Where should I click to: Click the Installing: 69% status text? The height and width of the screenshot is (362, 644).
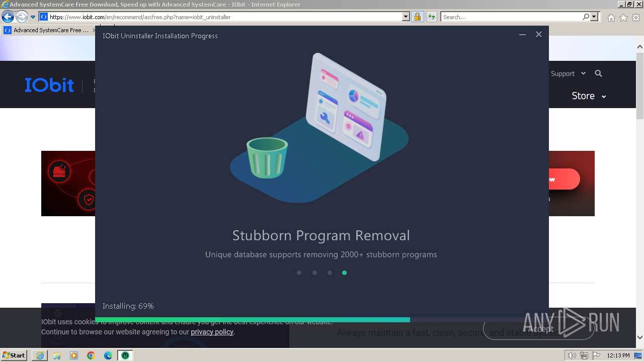(x=128, y=306)
